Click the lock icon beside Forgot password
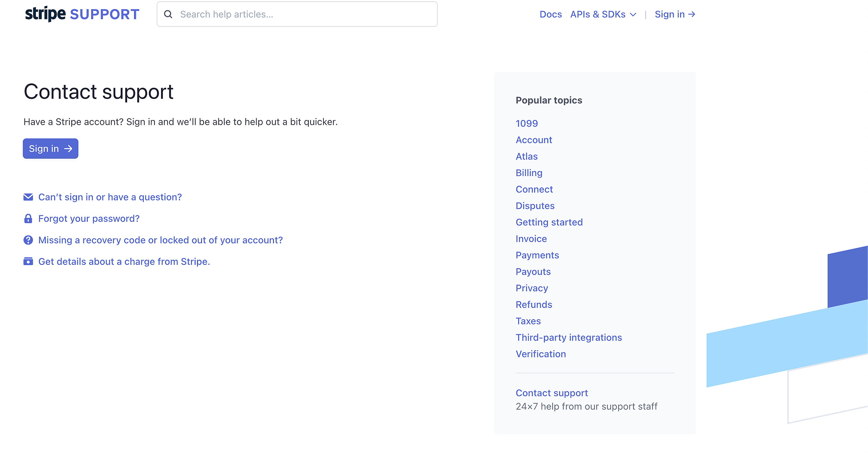868x455 pixels. pos(28,219)
